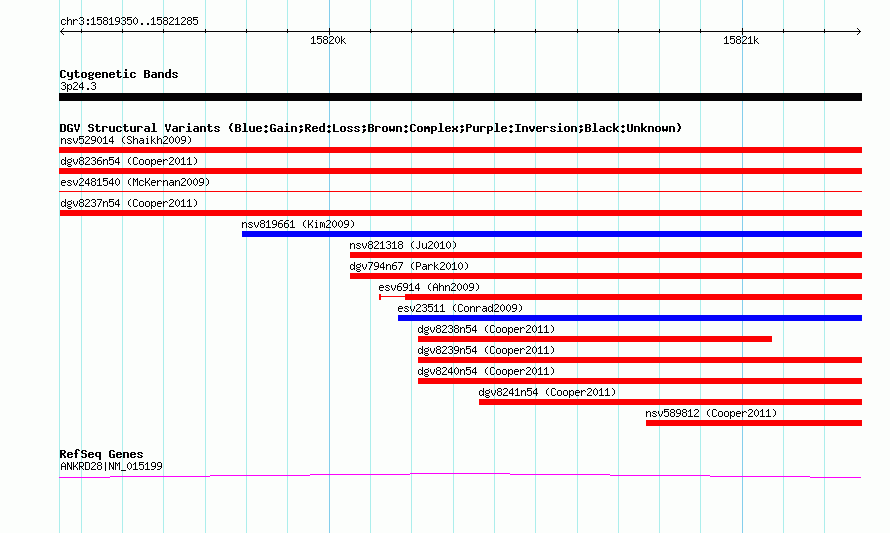This screenshot has width=890, height=533.
Task: Click the nsv821318 (Ju2010) label
Action: pos(403,245)
